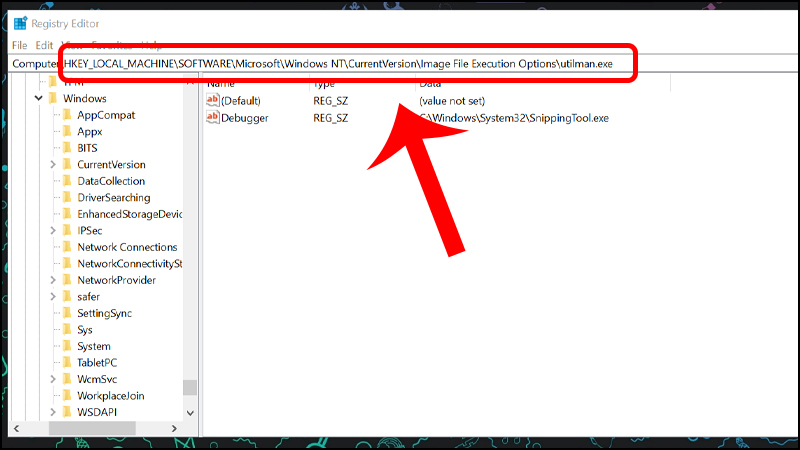Image resolution: width=800 pixels, height=450 pixels.
Task: Click the System folder icon
Action: coord(67,346)
